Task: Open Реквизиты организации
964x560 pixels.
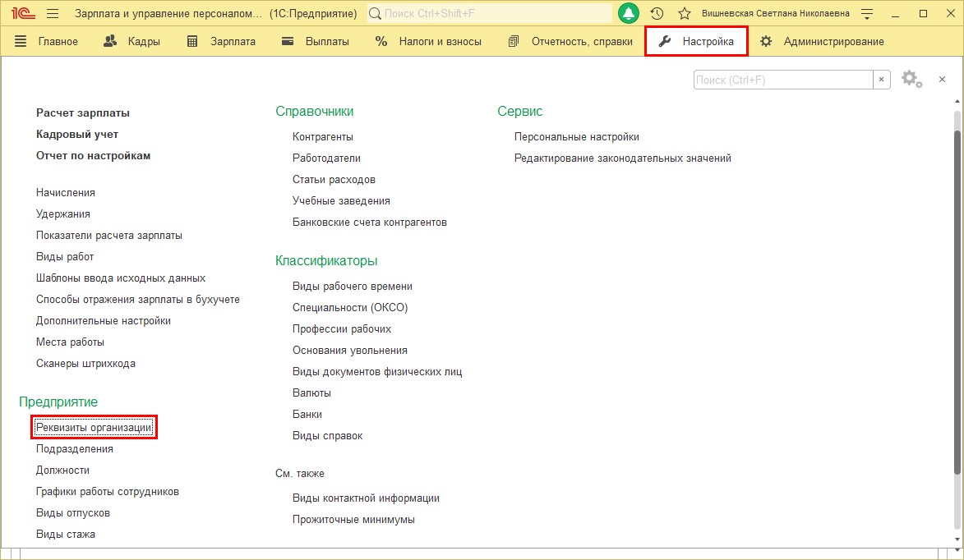Action: pyautogui.click(x=94, y=427)
